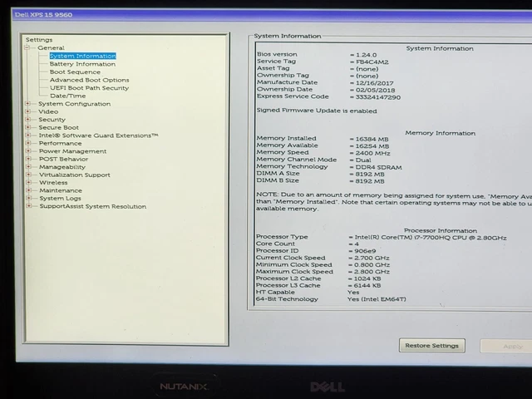Expand the Virtualization Support node
532x399 pixels.
(28, 175)
